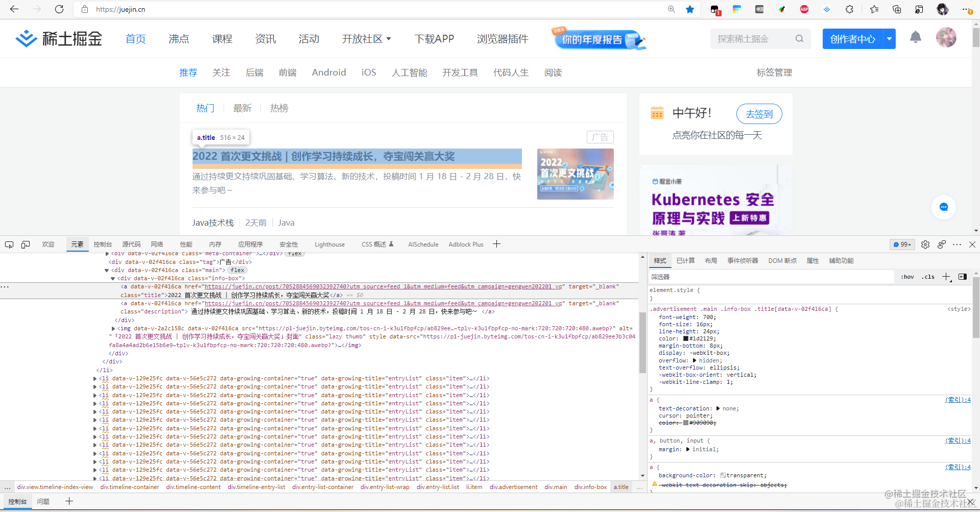The height and width of the screenshot is (512, 980).
Task: Click the Kubernetes 安全 book banner
Action: tap(715, 200)
